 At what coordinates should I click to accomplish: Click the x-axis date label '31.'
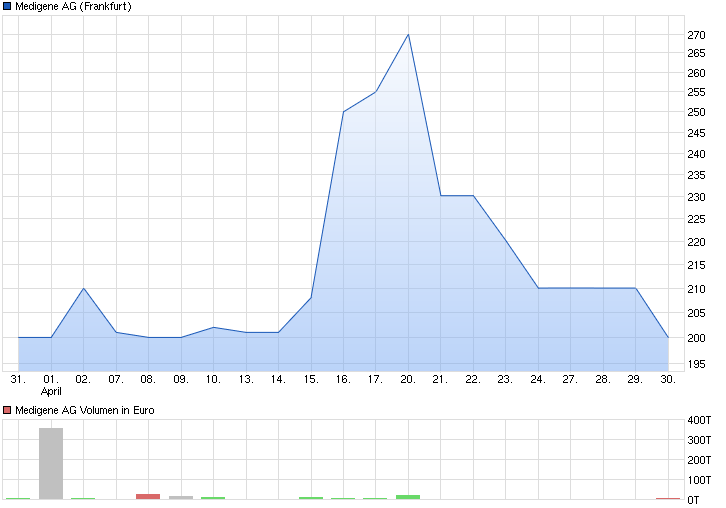pos(18,379)
